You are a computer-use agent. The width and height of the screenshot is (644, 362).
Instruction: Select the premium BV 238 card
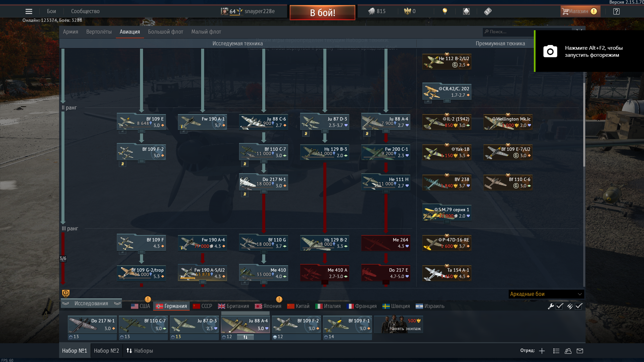pyautogui.click(x=447, y=182)
